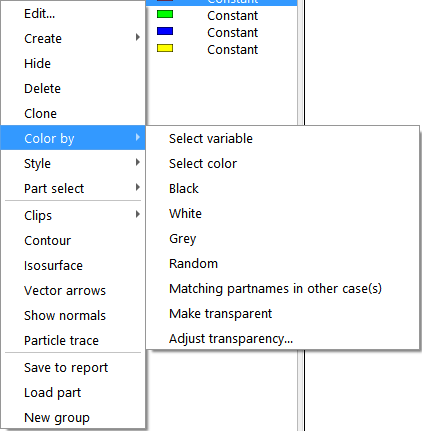Choose the Particle trace option
This screenshot has width=422, height=431.
point(73,340)
